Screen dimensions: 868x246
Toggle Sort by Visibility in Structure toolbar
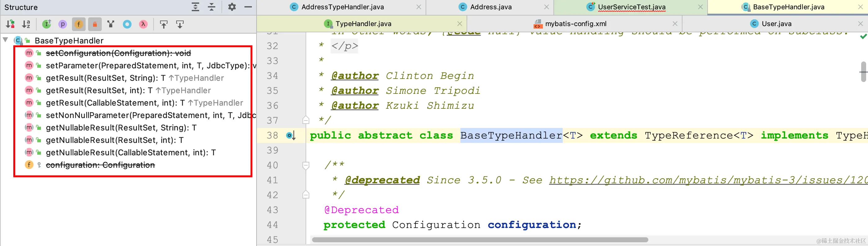10,24
